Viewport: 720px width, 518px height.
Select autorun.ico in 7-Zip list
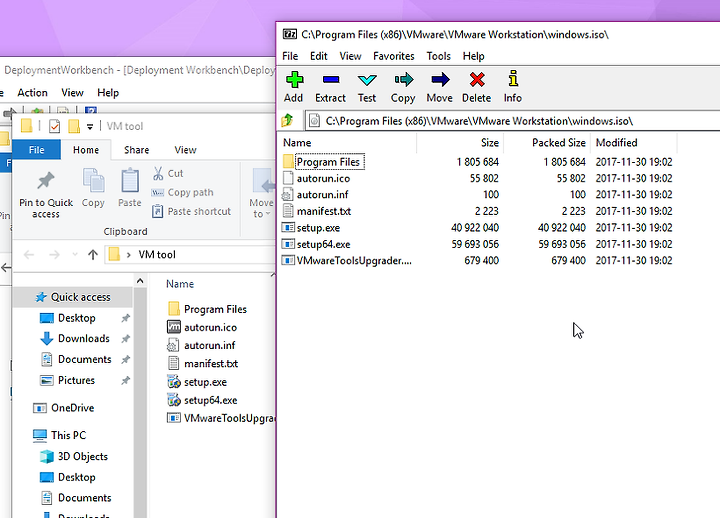[323, 178]
